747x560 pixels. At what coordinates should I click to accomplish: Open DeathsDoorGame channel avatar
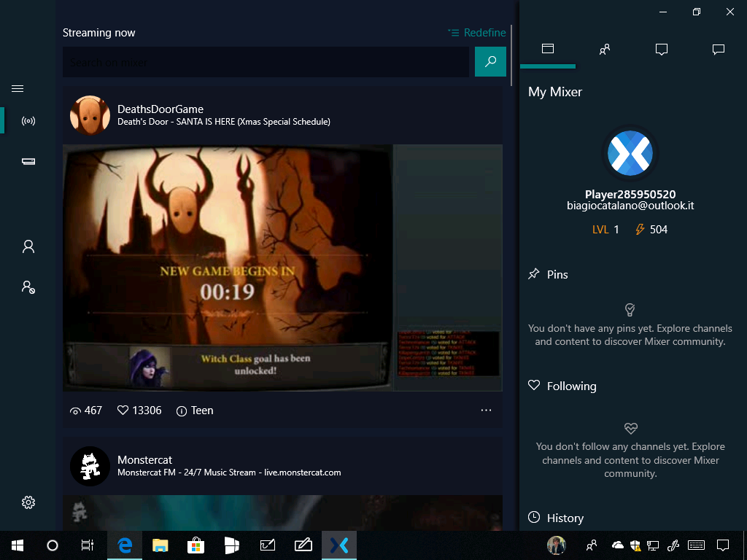pos(90,115)
